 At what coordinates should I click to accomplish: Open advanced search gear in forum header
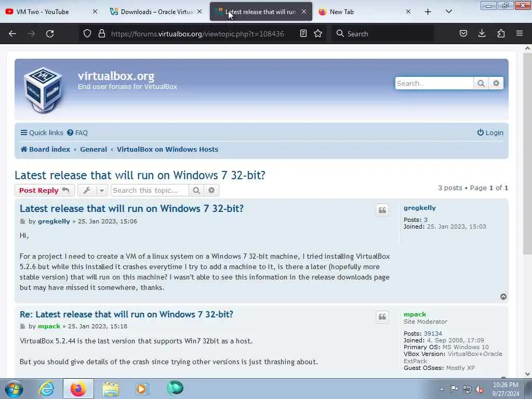coord(496,83)
